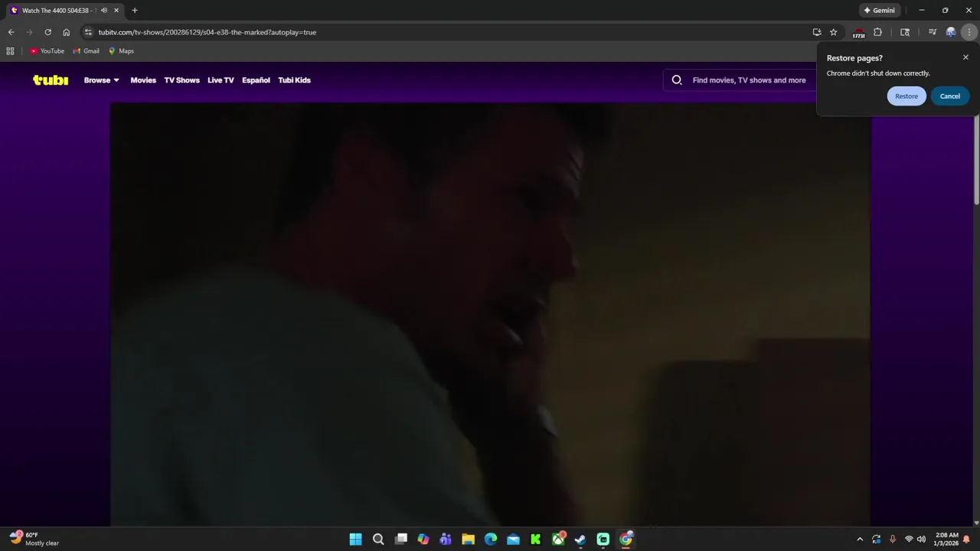
Task: Go to browser home page
Action: coord(66,32)
